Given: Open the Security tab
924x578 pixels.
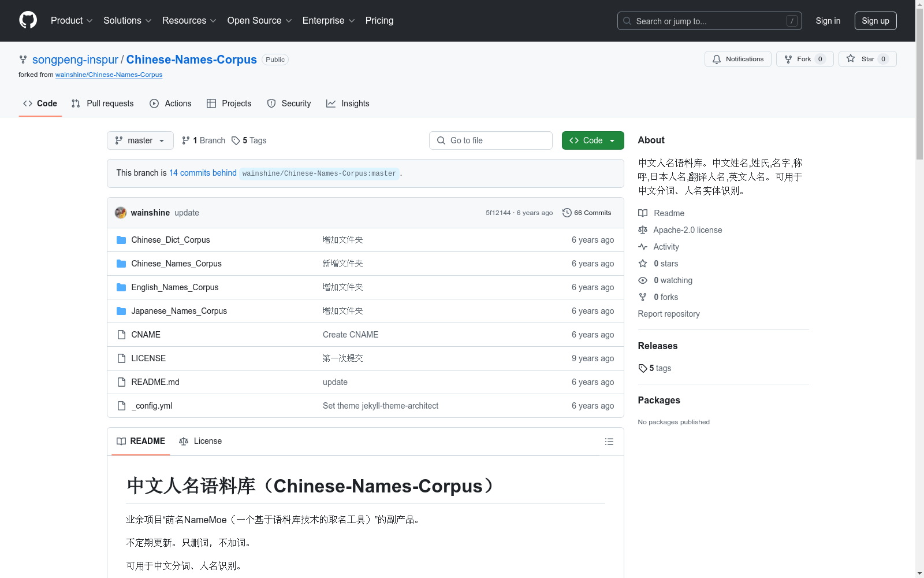Looking at the screenshot, I should pyautogui.click(x=289, y=103).
